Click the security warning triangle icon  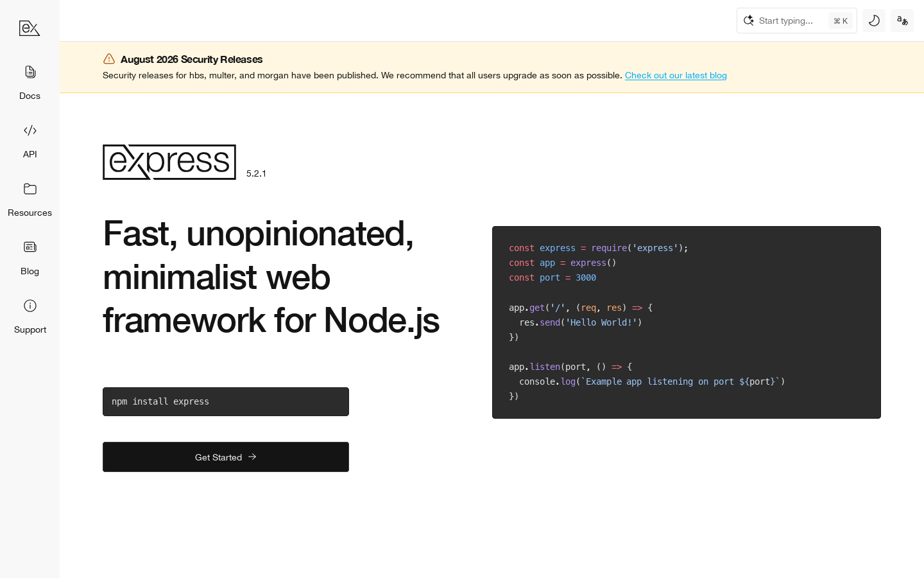point(109,59)
